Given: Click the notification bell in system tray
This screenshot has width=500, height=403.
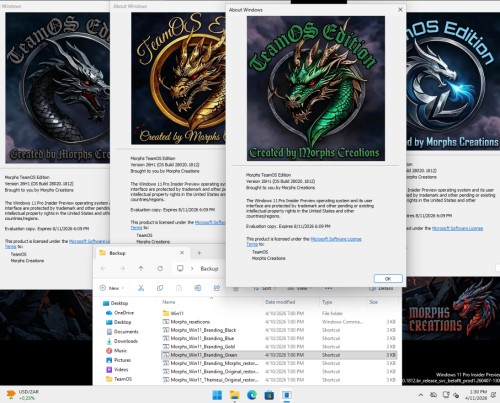Looking at the screenshot, I should tap(494, 395).
